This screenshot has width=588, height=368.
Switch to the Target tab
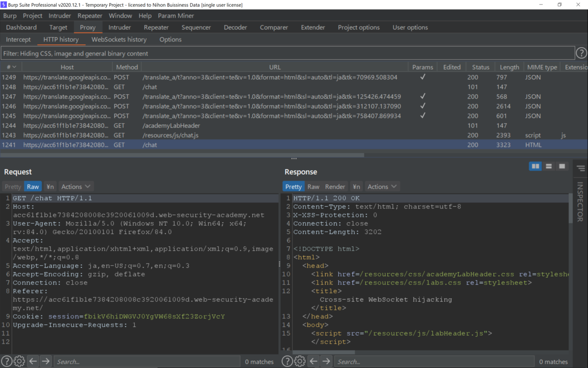tap(58, 27)
